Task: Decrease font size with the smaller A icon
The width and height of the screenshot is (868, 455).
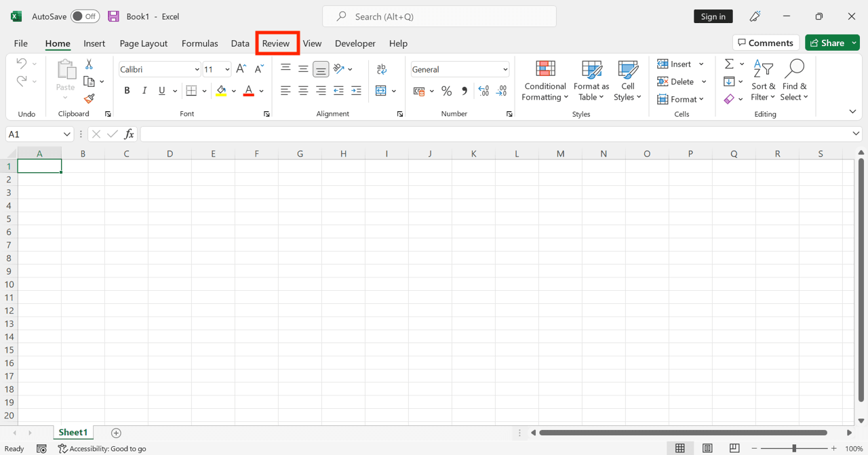Action: (258, 69)
